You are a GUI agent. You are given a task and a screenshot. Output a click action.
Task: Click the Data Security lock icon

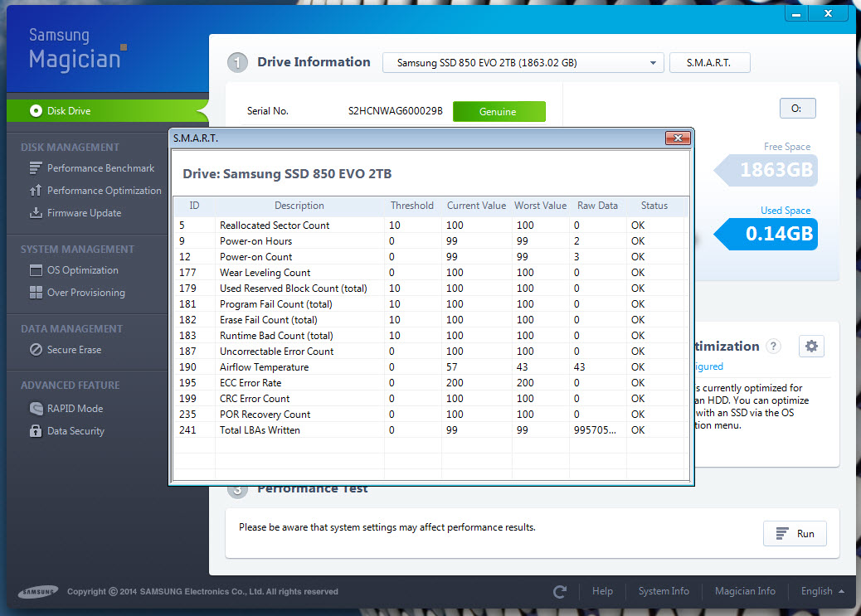pyautogui.click(x=36, y=431)
